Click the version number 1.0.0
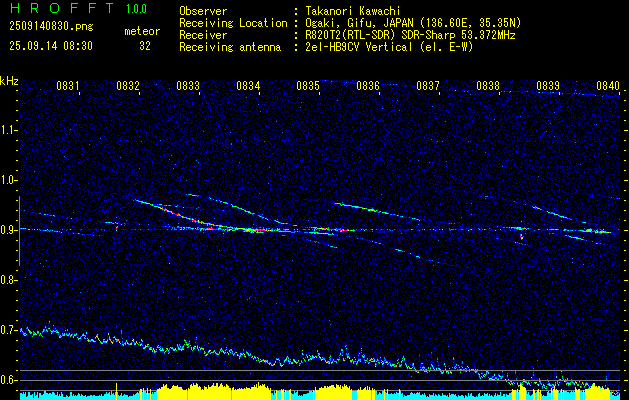Screen dimensions: 629x400 point(136,9)
